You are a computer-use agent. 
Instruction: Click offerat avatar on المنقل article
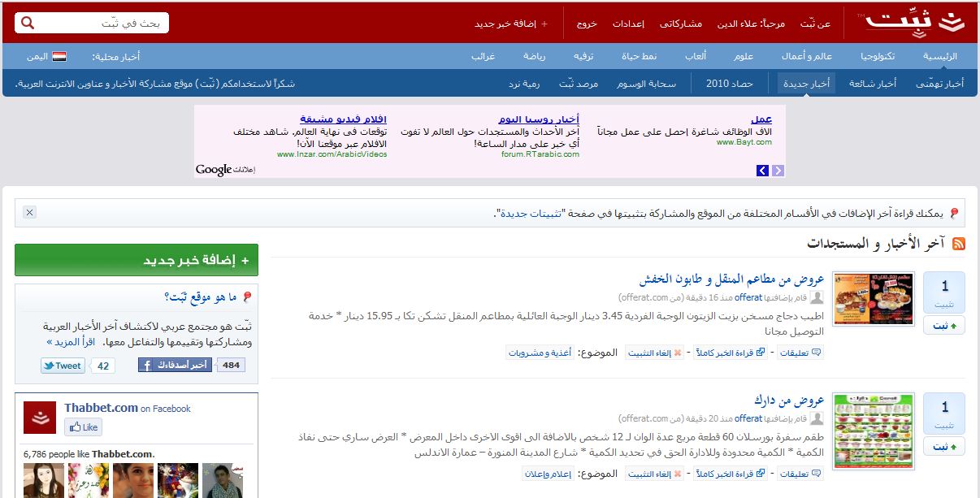(x=817, y=297)
